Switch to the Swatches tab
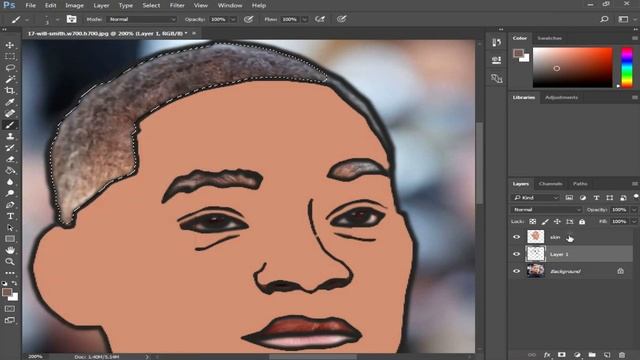Viewport: 640px width, 360px height. pos(550,38)
